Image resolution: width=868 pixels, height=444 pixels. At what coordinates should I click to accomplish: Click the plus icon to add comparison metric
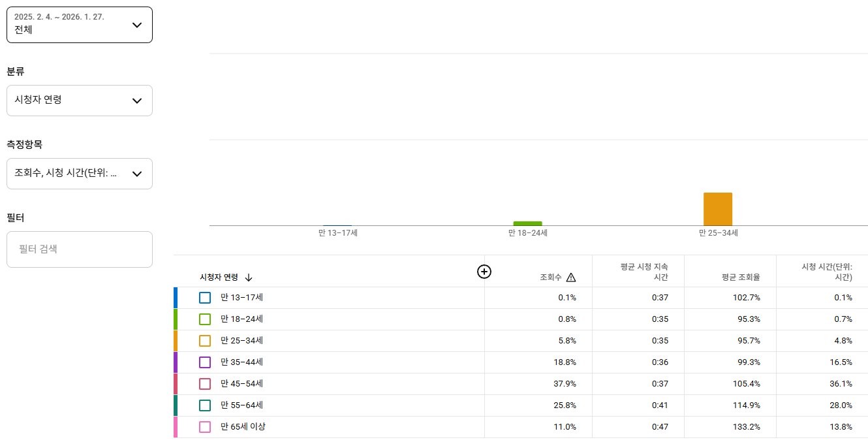coord(484,272)
